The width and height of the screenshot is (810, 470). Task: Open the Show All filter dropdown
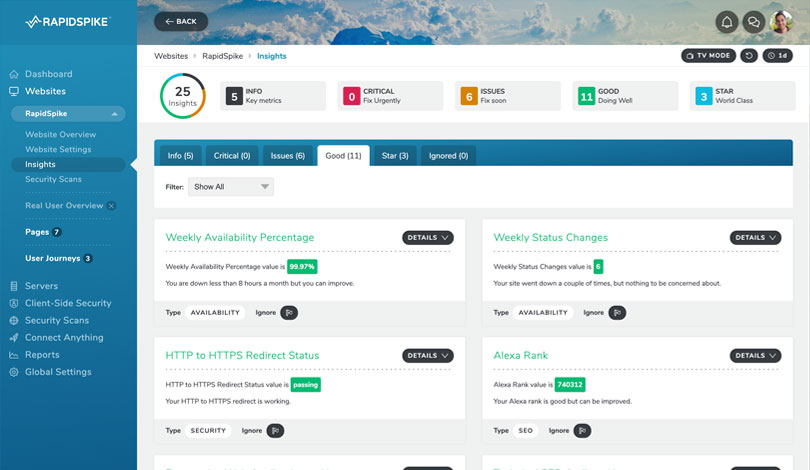click(231, 187)
